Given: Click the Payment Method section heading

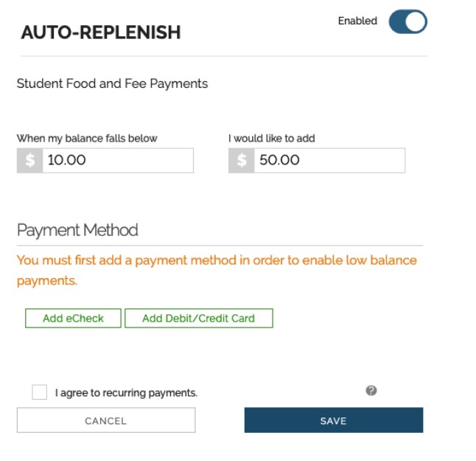Looking at the screenshot, I should pyautogui.click(x=77, y=230).
